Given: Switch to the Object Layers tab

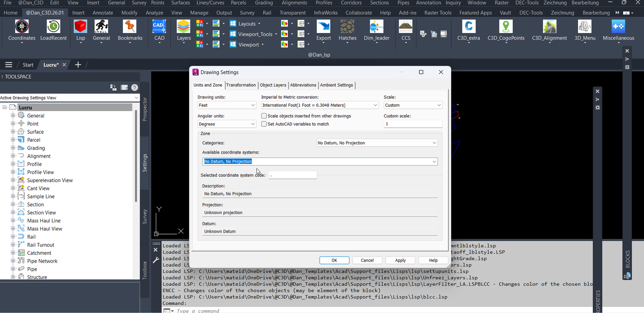Looking at the screenshot, I should point(273,85).
